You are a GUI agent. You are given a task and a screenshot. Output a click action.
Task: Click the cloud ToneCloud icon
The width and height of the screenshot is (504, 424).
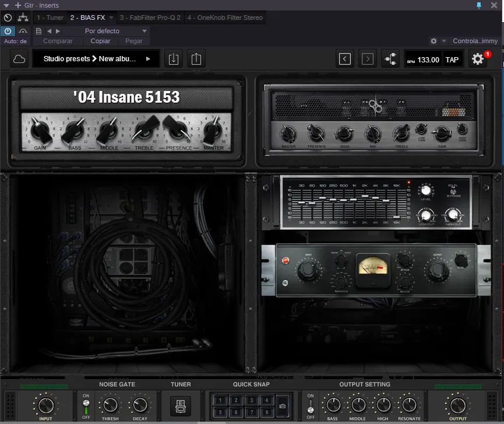(x=19, y=59)
